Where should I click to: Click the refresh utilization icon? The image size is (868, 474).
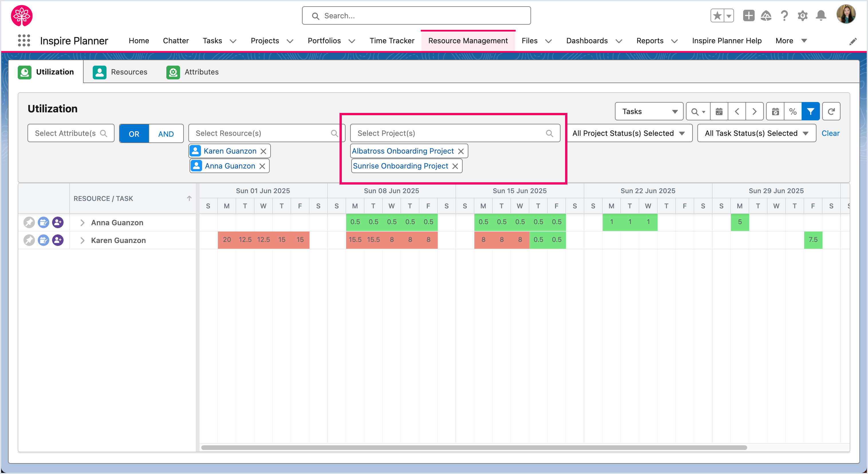click(x=831, y=111)
